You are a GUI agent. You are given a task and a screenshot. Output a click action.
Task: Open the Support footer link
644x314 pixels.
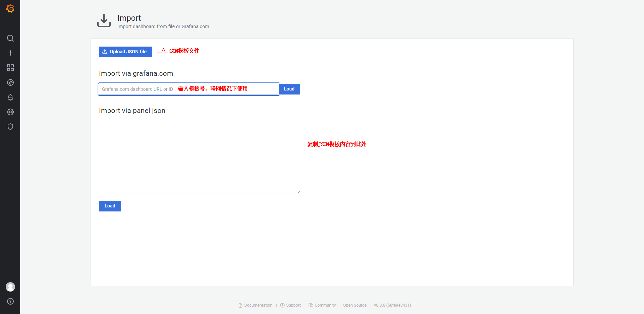tap(290, 305)
